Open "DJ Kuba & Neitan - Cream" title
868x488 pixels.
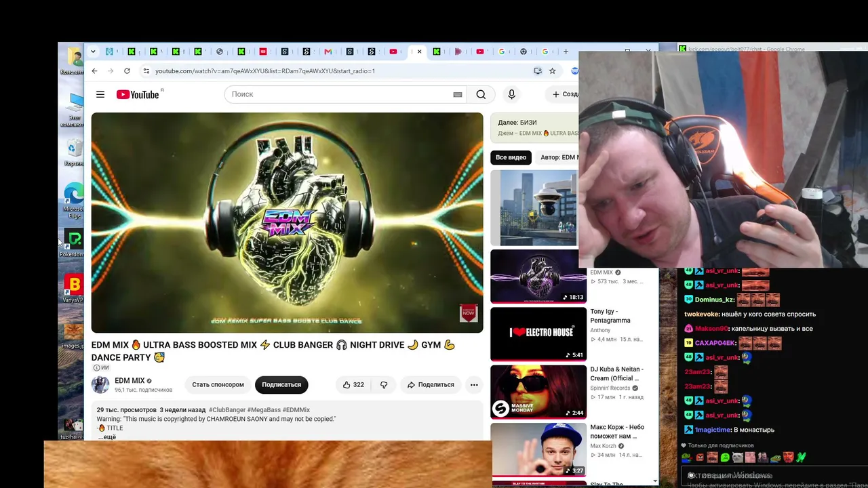pyautogui.click(x=616, y=373)
